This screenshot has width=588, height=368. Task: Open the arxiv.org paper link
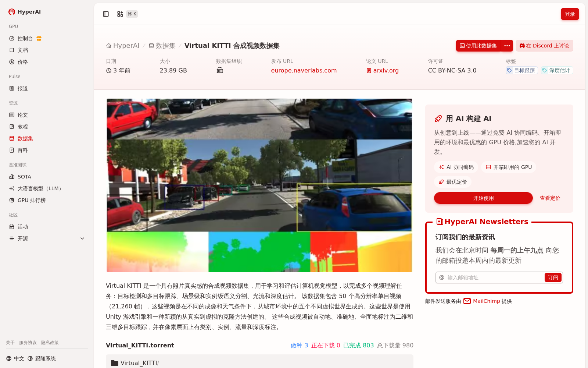tap(382, 70)
